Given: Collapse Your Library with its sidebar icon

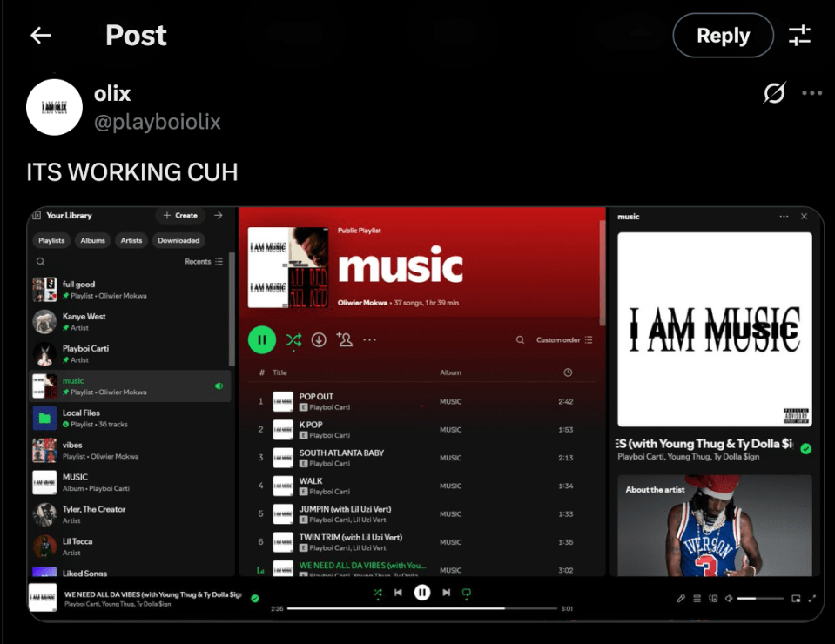Looking at the screenshot, I should [37, 216].
